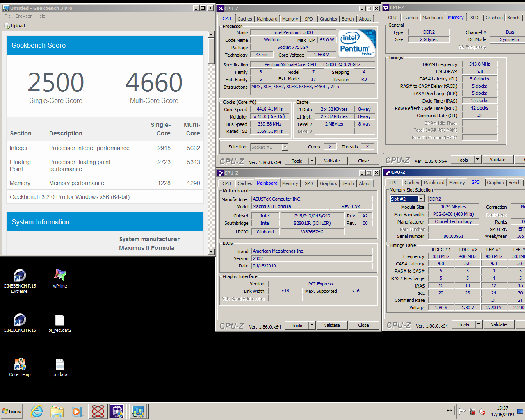The width and height of the screenshot is (525, 420).
Task: Open the Inicio start button
Action: tap(12, 411)
